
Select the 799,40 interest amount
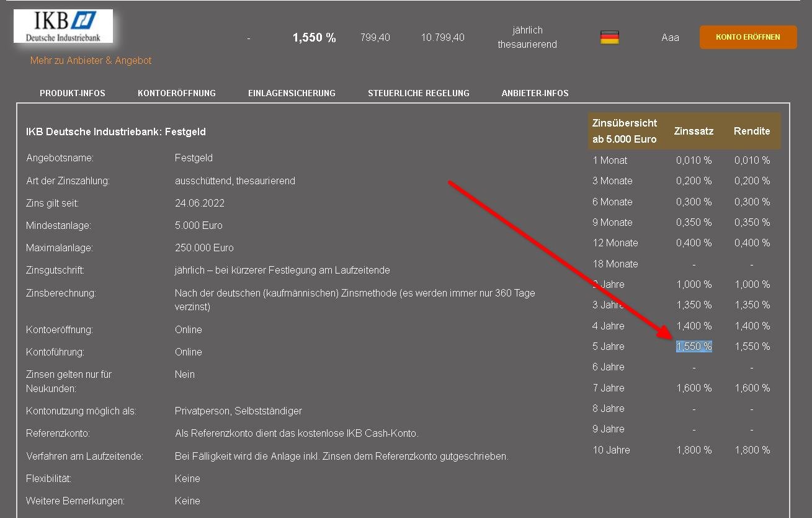(x=375, y=38)
